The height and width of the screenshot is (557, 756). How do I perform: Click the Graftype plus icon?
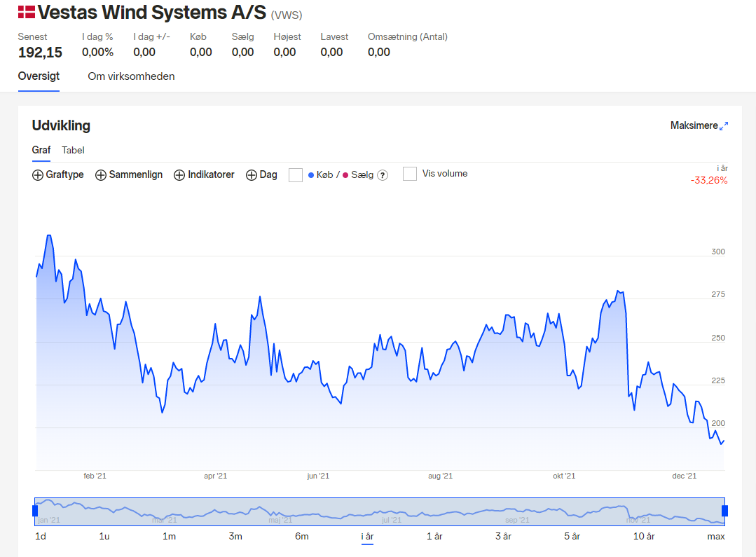pyautogui.click(x=38, y=175)
